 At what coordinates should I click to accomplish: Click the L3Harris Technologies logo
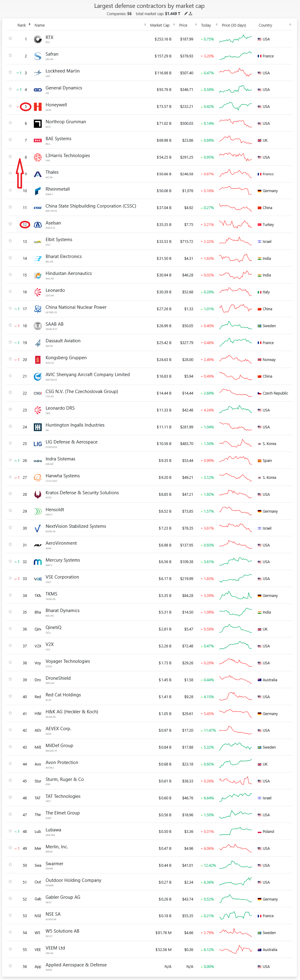(x=38, y=157)
